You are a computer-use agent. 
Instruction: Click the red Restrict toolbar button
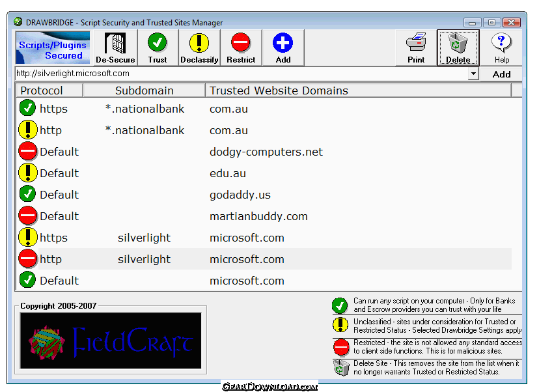pyautogui.click(x=241, y=48)
